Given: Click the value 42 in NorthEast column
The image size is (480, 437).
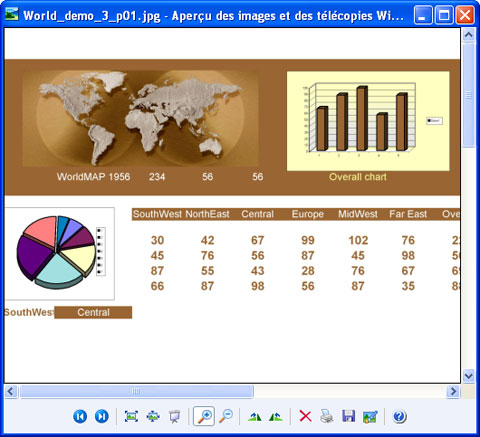Looking at the screenshot, I should pos(207,240).
